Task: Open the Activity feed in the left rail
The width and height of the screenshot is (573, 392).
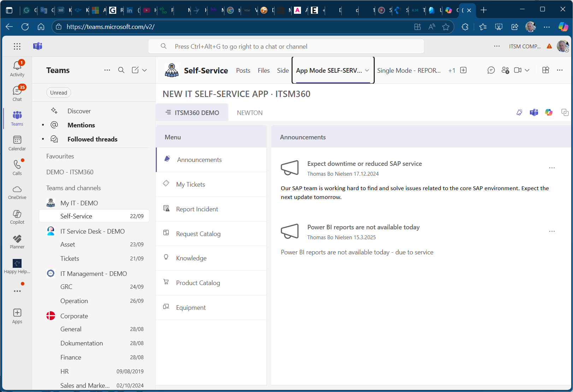Action: (17, 67)
